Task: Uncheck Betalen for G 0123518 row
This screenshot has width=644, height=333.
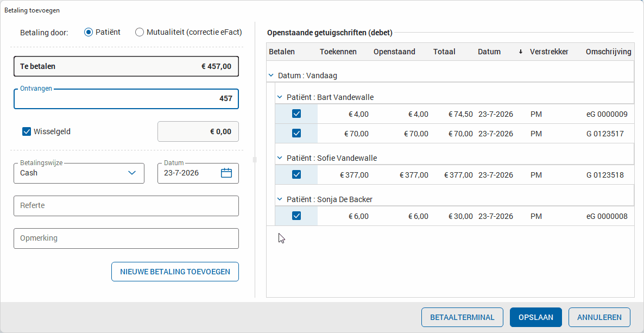Action: tap(296, 175)
